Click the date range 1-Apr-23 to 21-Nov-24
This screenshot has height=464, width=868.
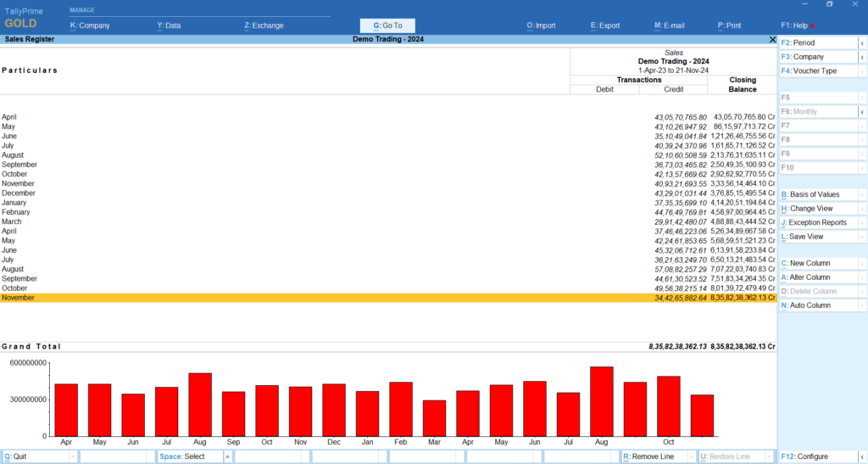(673, 70)
